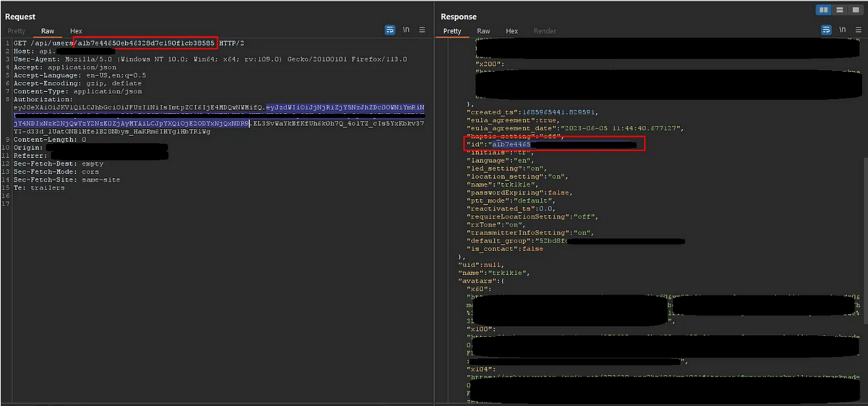The image size is (868, 406).
Task: Click the Authorization: header name
Action: (x=43, y=99)
